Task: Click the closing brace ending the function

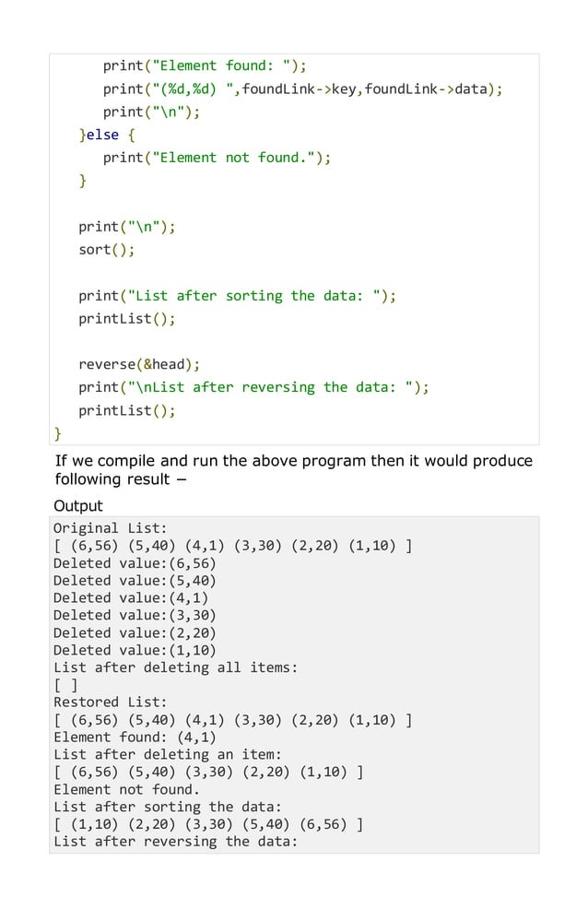Action: tap(57, 433)
